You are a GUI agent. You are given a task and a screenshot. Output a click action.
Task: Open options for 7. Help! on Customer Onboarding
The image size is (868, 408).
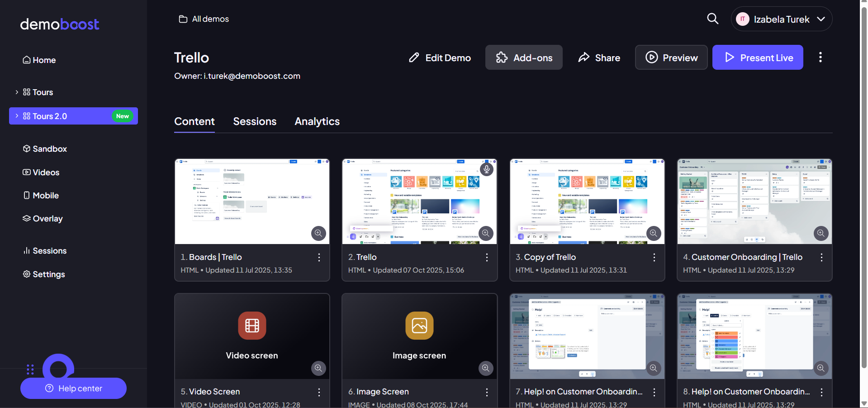[654, 392]
